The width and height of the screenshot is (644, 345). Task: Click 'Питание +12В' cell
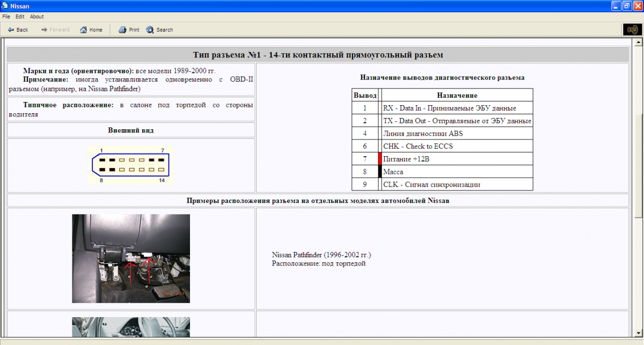pos(457,159)
